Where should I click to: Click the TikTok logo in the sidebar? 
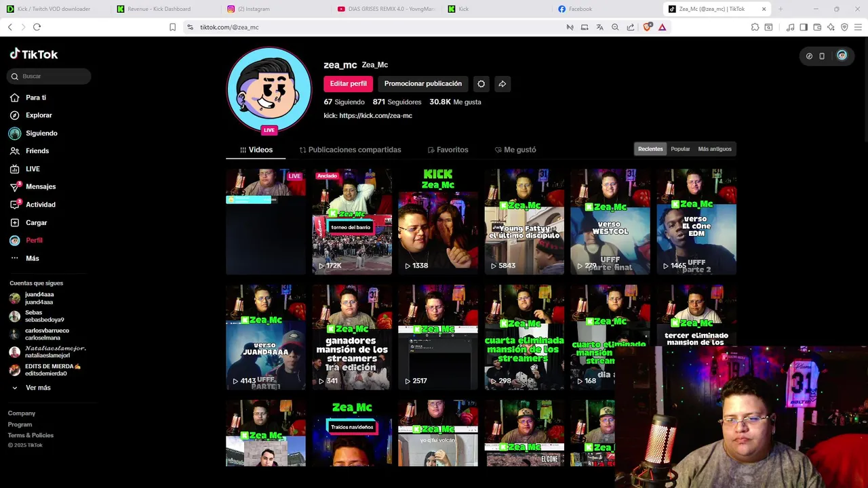pyautogui.click(x=34, y=54)
